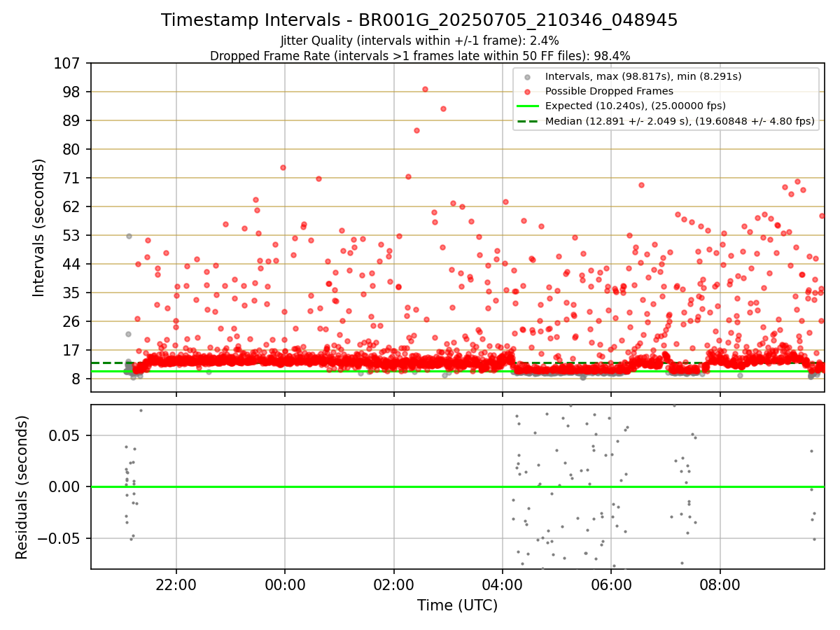Image resolution: width=840 pixels, height=630 pixels.
Task: Click the 89 y-axis tick label
Action: click(x=73, y=120)
